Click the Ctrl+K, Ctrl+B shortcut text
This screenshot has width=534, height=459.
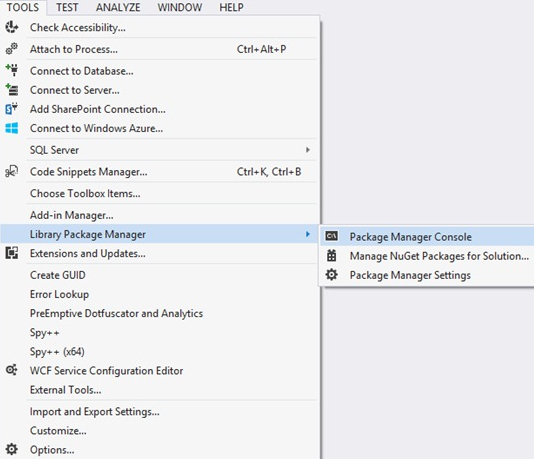point(269,172)
